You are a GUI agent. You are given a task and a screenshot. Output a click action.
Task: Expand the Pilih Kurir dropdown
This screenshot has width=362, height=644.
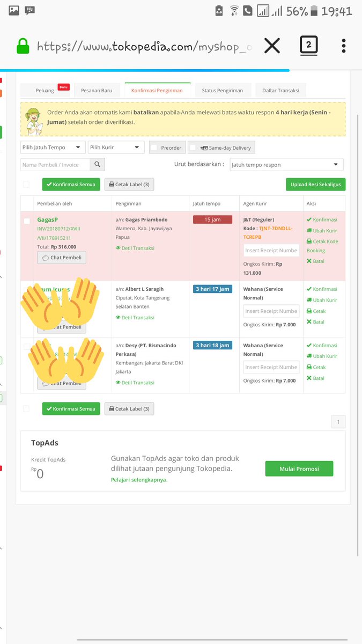pyautogui.click(x=116, y=148)
